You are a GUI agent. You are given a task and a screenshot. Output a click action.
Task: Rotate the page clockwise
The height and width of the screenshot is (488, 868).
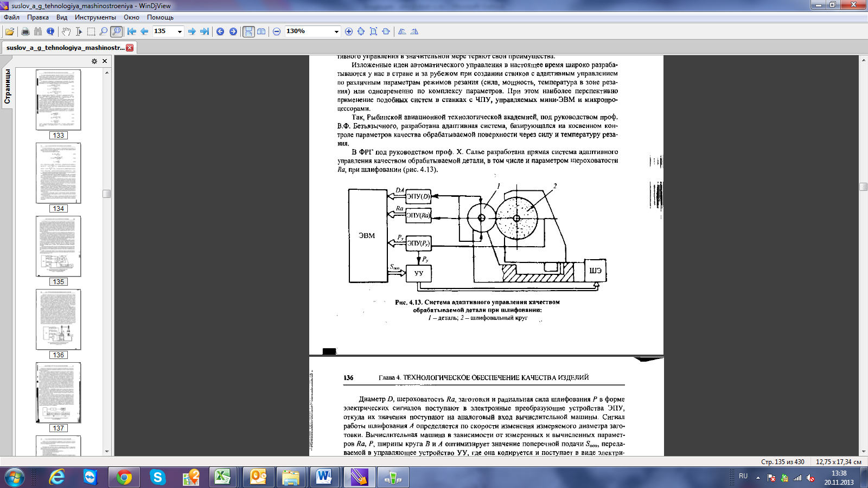(x=414, y=31)
